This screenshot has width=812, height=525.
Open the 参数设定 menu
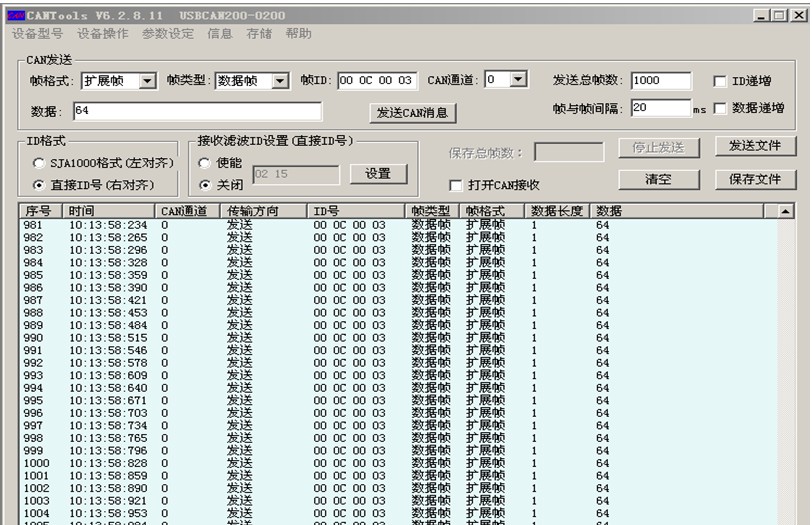pos(167,33)
